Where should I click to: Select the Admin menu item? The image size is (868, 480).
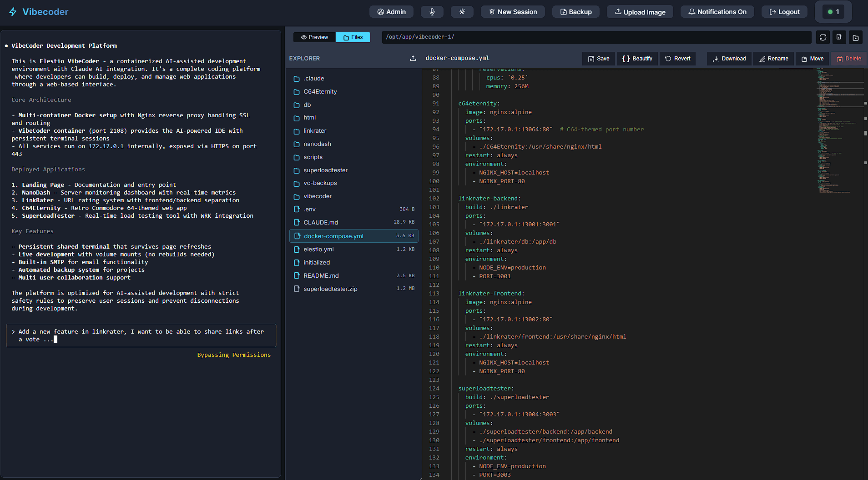391,11
